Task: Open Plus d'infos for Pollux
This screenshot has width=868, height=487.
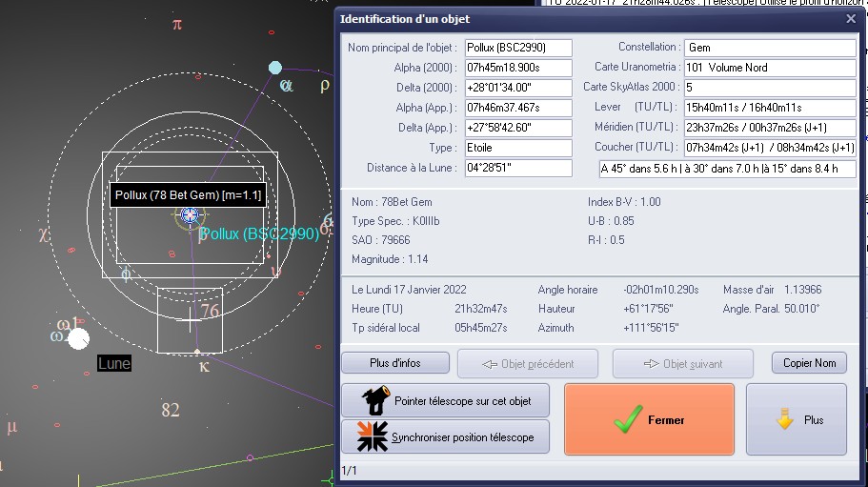Action: pos(395,363)
